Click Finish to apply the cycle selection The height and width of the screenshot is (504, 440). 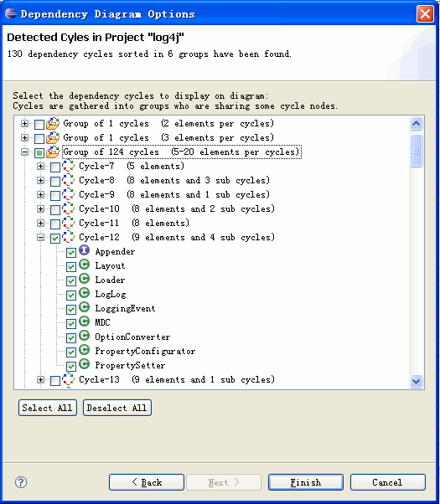306,482
